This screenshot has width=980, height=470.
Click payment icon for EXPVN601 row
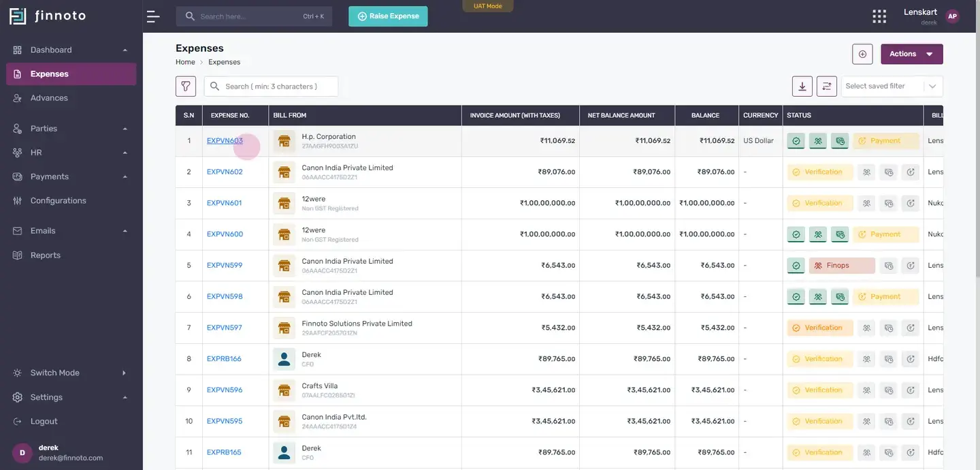(911, 203)
